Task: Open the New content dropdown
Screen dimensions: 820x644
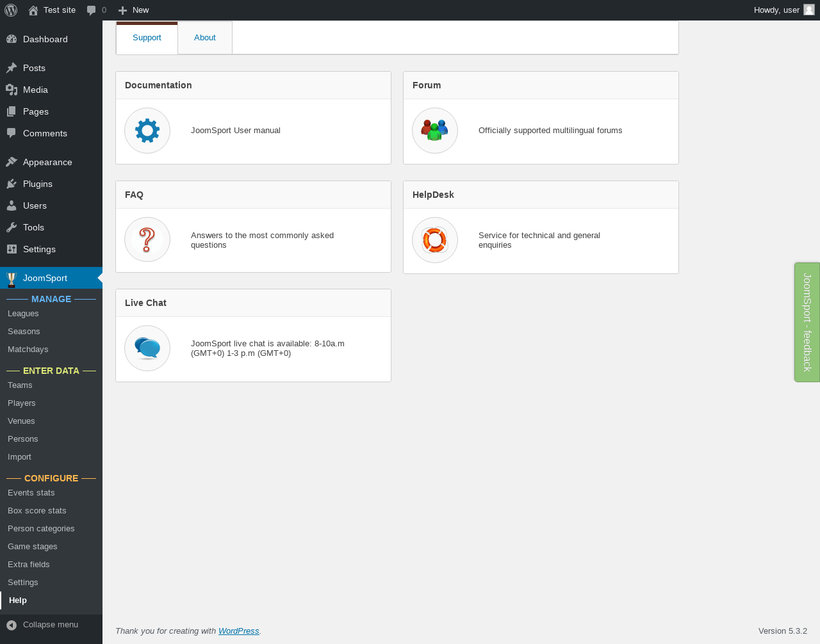Action: pyautogui.click(x=133, y=10)
